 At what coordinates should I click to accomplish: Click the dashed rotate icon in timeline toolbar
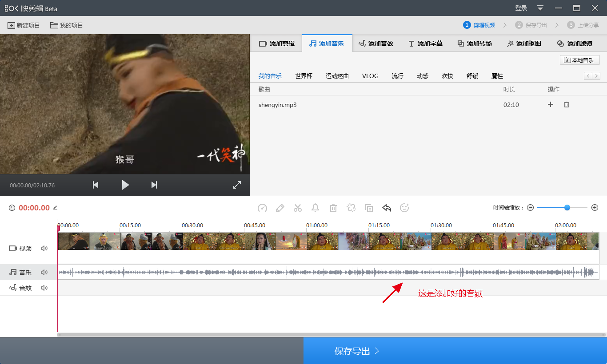351,208
